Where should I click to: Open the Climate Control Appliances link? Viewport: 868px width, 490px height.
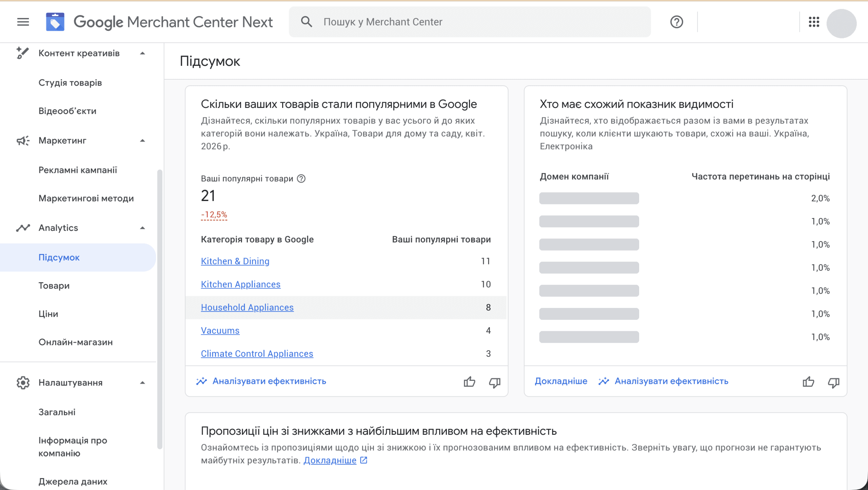pos(257,353)
